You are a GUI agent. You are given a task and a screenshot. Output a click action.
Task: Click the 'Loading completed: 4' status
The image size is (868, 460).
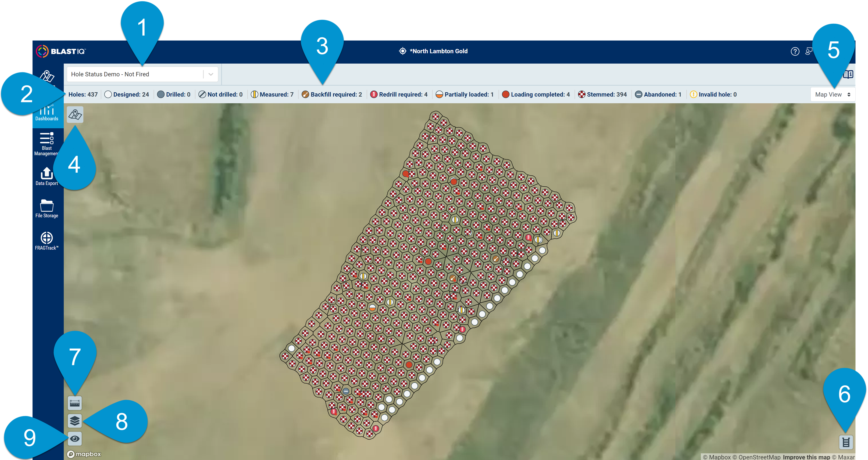pyautogui.click(x=536, y=95)
